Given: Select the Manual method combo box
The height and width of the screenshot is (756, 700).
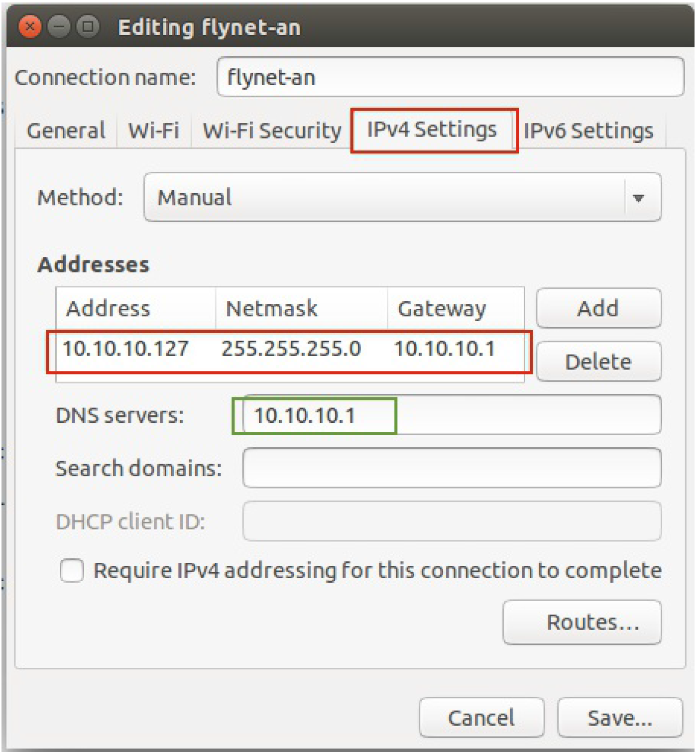Looking at the screenshot, I should click(x=402, y=197).
